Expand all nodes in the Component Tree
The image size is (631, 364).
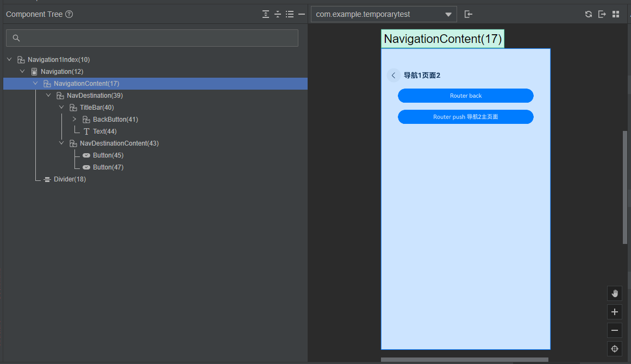pos(265,14)
